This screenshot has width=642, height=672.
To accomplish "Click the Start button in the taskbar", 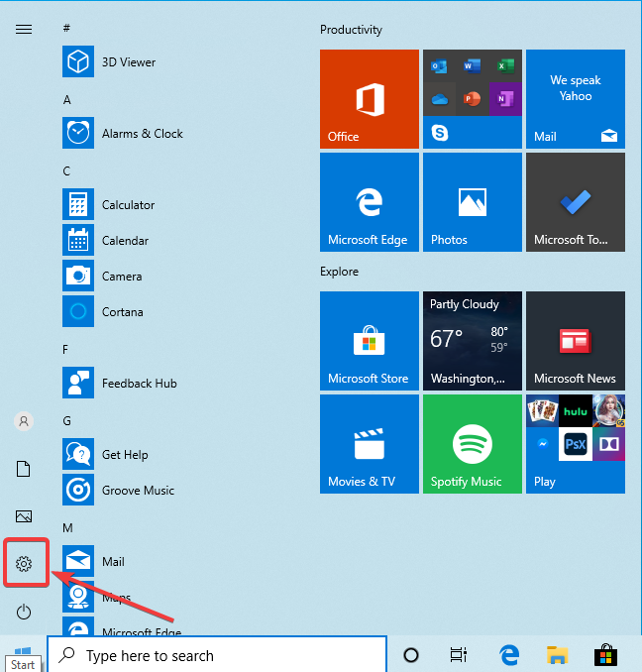I will pos(23,653).
